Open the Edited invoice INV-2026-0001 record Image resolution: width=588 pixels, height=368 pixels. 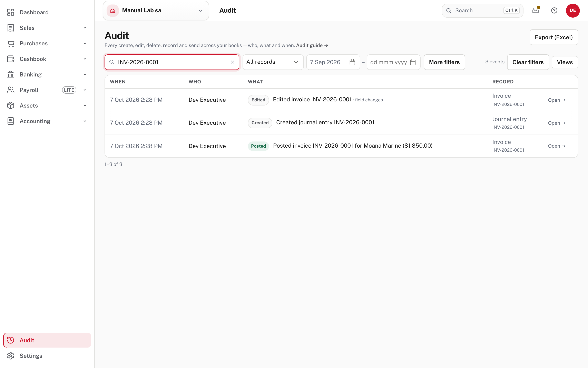click(557, 100)
